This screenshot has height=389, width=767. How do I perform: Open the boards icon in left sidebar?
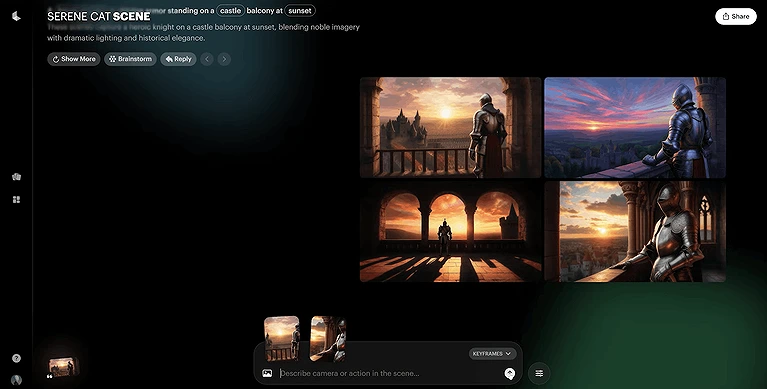[x=16, y=177]
